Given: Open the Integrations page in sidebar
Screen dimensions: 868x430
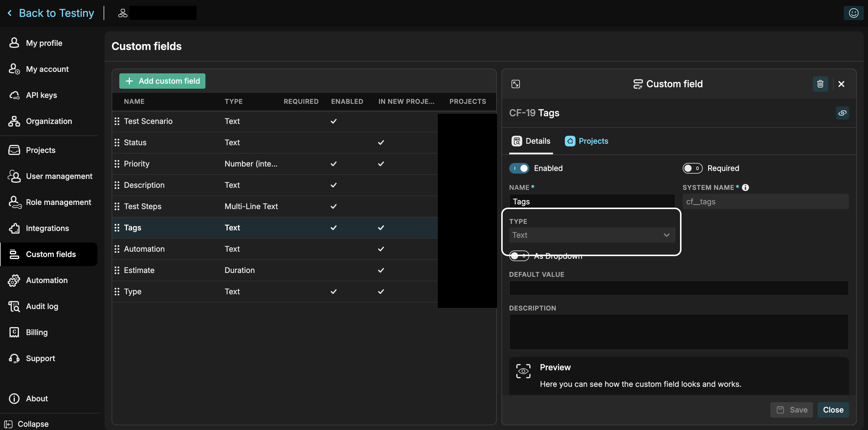Looking at the screenshot, I should click(x=47, y=228).
